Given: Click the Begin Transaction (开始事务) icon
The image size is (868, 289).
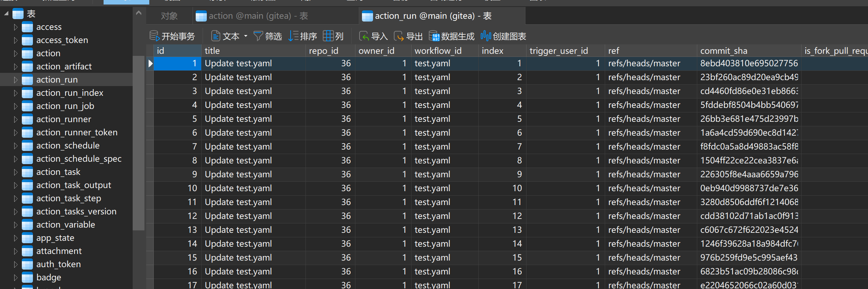Looking at the screenshot, I should click(x=154, y=36).
